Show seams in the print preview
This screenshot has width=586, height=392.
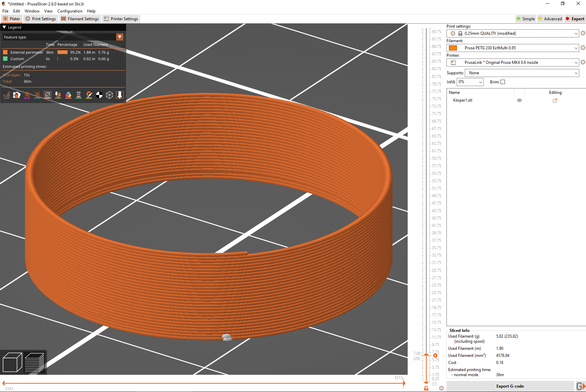[x=47, y=95]
